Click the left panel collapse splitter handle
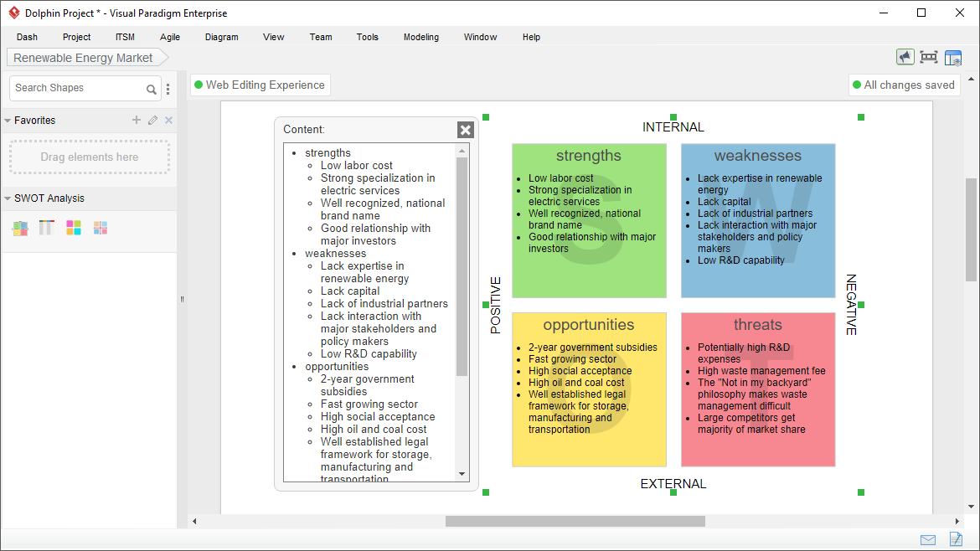This screenshot has width=980, height=551. 182,299
